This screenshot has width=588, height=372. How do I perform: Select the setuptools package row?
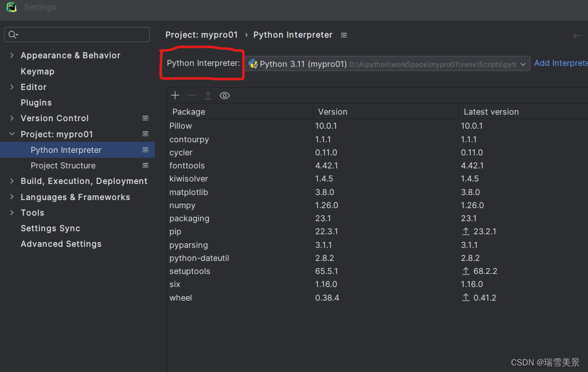377,271
